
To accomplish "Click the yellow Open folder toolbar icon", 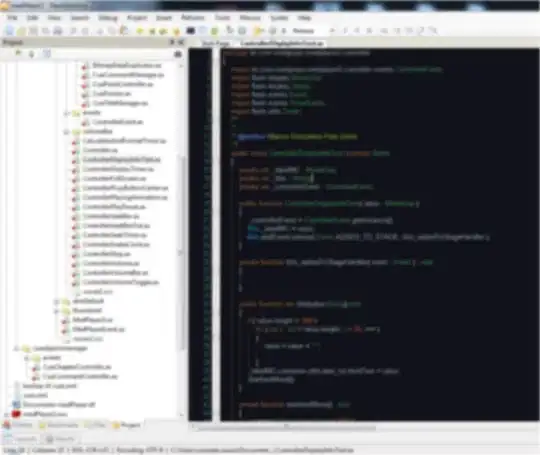I will [x=21, y=31].
